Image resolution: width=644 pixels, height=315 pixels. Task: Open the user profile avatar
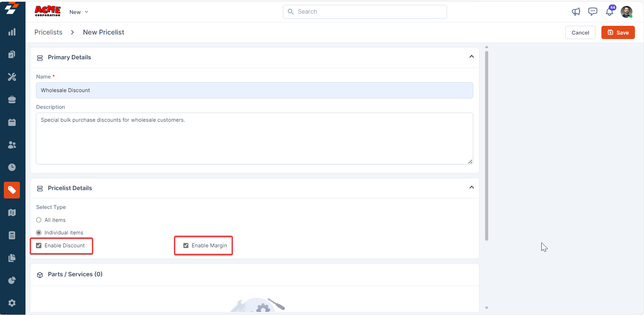[627, 12]
